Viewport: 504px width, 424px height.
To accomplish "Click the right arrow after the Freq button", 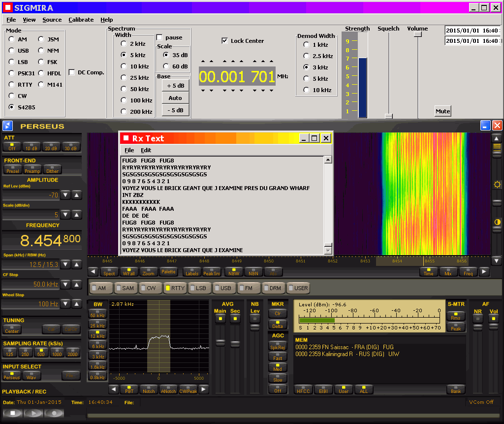I will [484, 272].
